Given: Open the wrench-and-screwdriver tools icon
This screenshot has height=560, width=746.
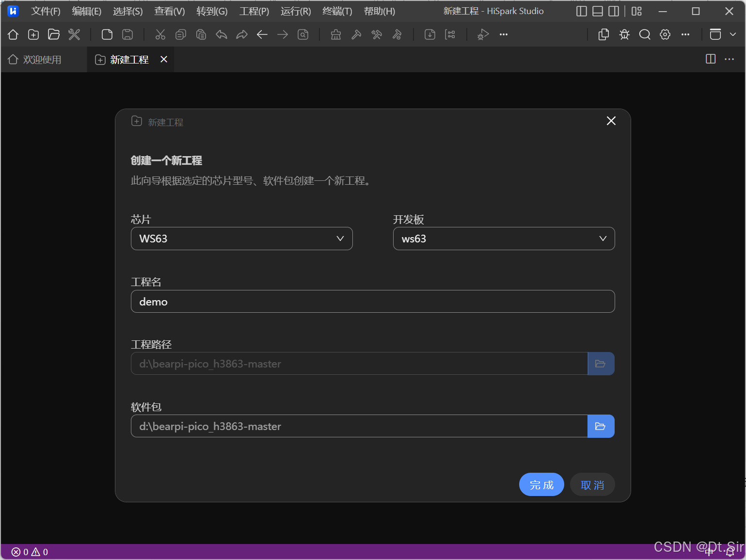Looking at the screenshot, I should (x=74, y=34).
